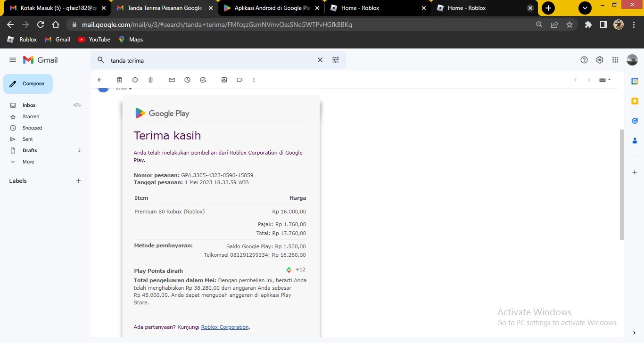Screen dimensions: 644x343
Task: Open Gmail bookmark
Action: tap(57, 40)
